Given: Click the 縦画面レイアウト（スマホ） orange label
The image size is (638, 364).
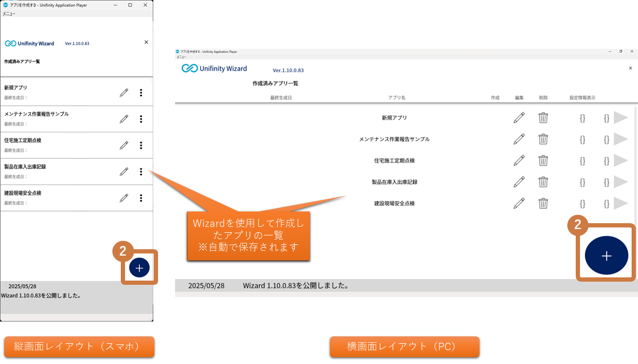Looking at the screenshot, I should (79, 346).
